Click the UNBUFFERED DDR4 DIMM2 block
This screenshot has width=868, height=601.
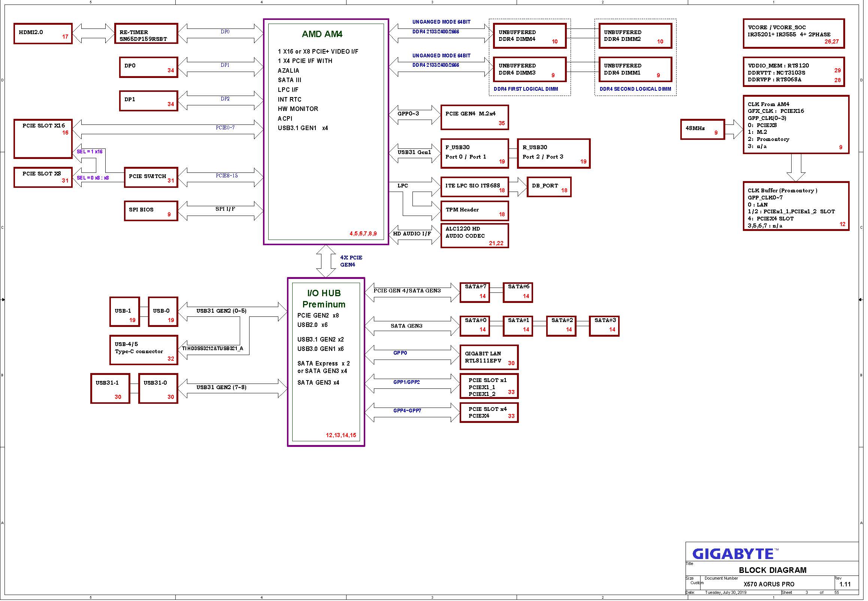[x=635, y=36]
